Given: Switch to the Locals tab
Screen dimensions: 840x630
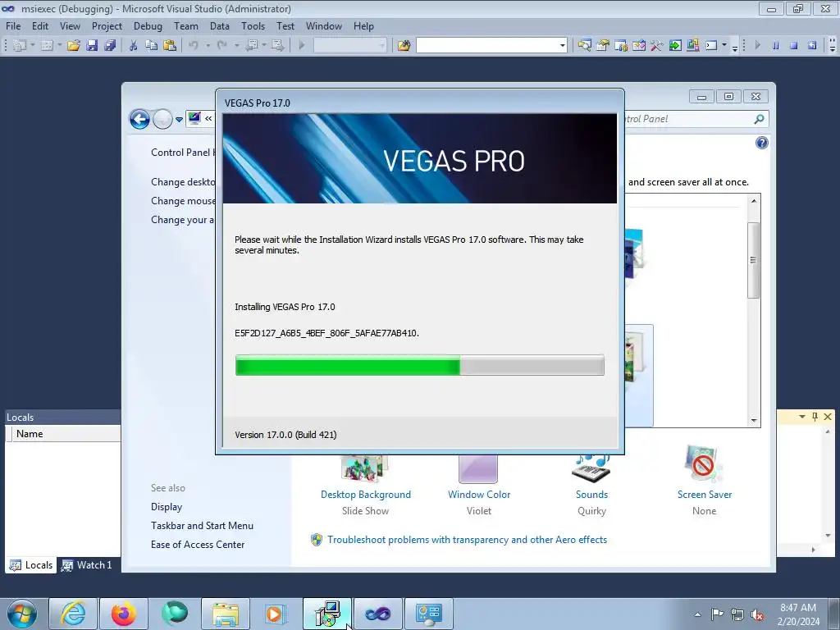Looking at the screenshot, I should click(x=31, y=565).
